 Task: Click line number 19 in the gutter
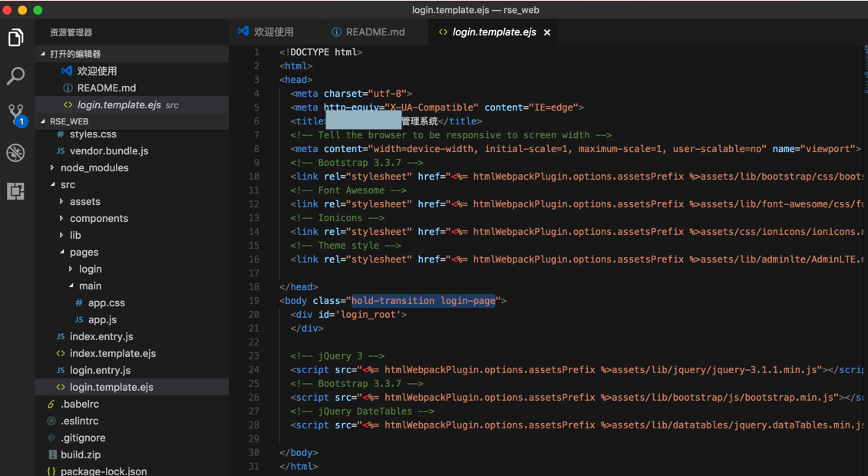pyautogui.click(x=254, y=301)
